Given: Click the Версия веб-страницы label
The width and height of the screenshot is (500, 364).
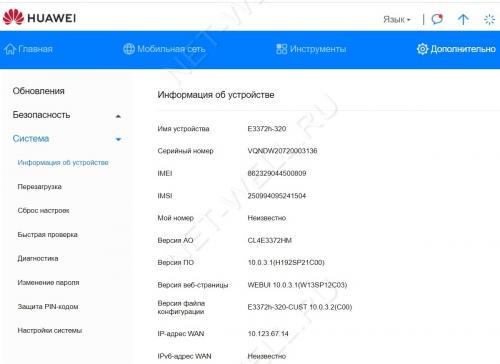Looking at the screenshot, I should coord(193,285).
